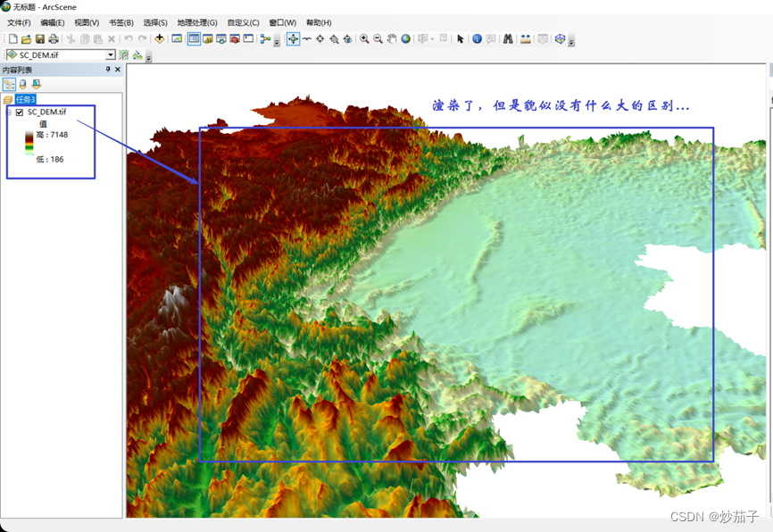Screen dimensions: 773x532
Task: Select the Zoom In tool
Action: tap(364, 39)
